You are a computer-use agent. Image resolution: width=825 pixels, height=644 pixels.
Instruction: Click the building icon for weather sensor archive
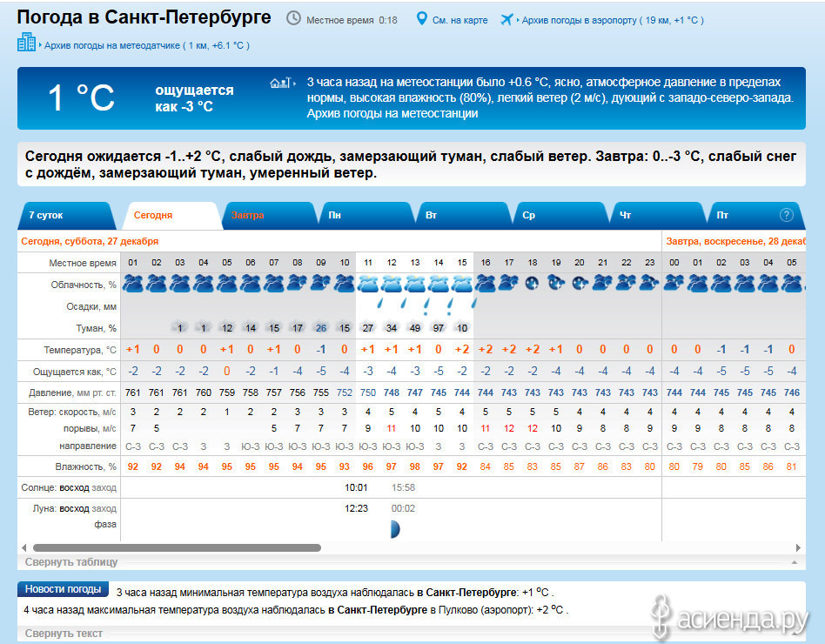click(27, 43)
